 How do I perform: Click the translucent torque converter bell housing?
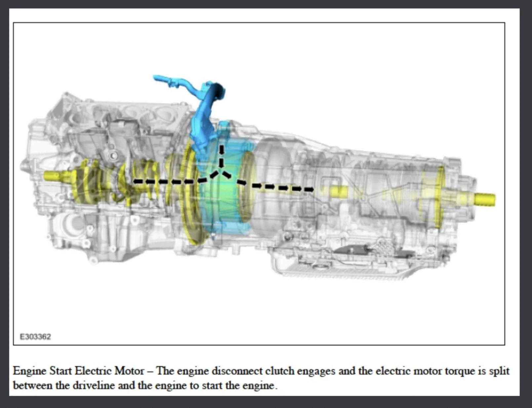point(276,185)
